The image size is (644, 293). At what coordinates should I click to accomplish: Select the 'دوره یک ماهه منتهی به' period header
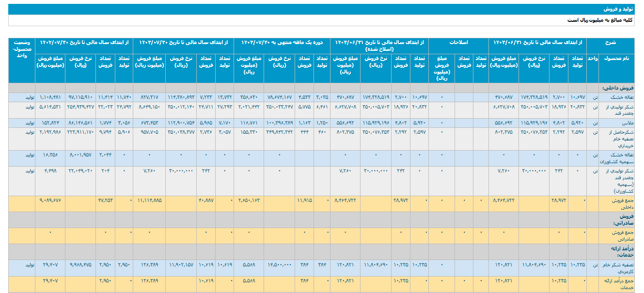click(x=281, y=43)
